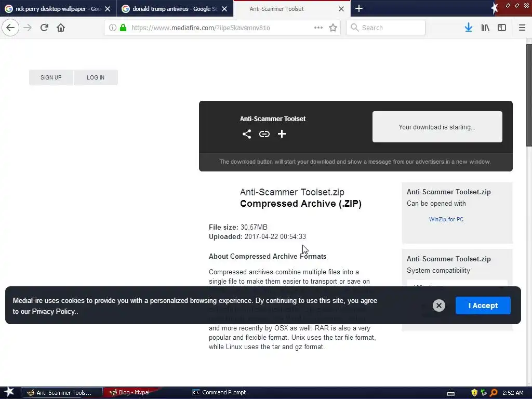Close the rick perry wallpaper tab
This screenshot has height=399, width=532.
pyautogui.click(x=108, y=9)
